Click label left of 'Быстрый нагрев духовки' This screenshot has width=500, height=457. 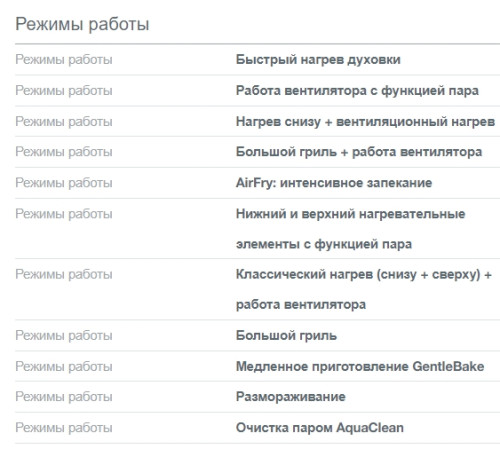[64, 60]
